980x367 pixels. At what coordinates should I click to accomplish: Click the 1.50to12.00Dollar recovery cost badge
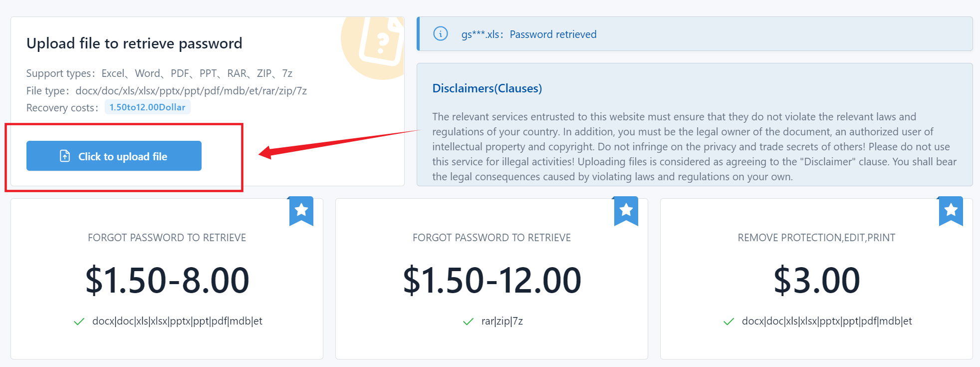pyautogui.click(x=147, y=107)
